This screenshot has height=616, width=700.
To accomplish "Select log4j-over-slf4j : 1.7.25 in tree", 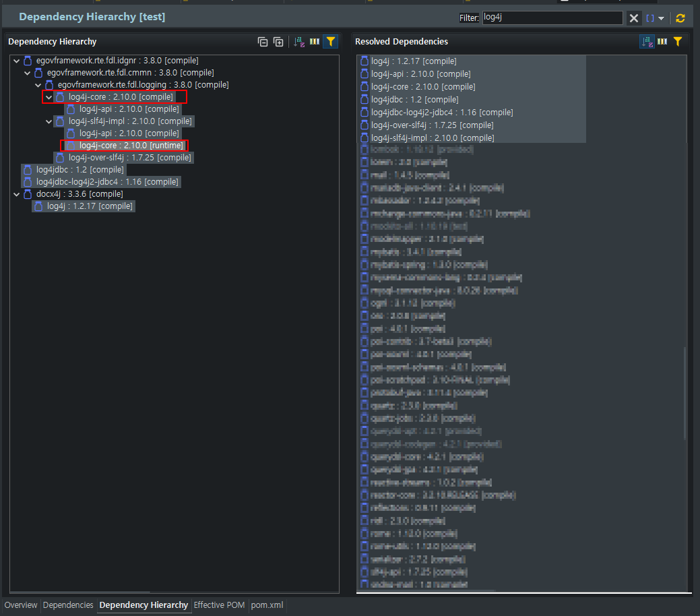I will [129, 157].
